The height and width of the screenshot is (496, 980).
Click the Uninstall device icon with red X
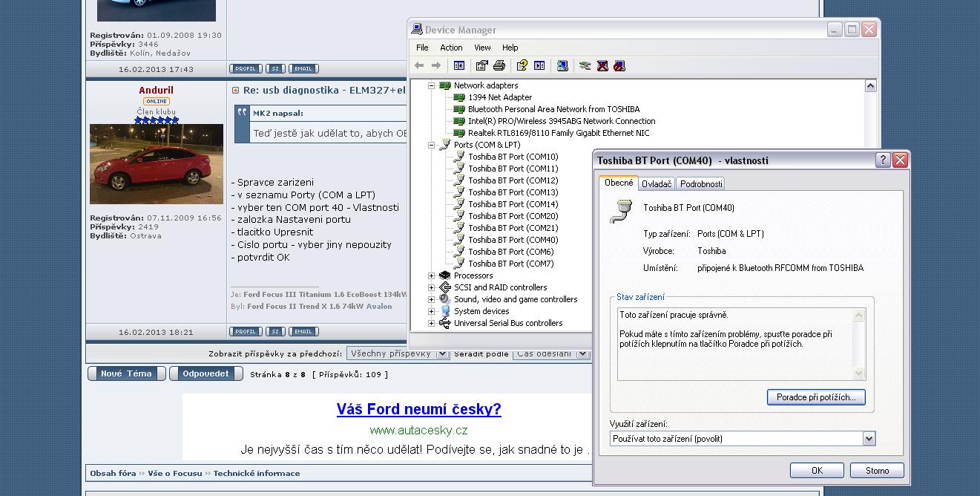point(602,66)
